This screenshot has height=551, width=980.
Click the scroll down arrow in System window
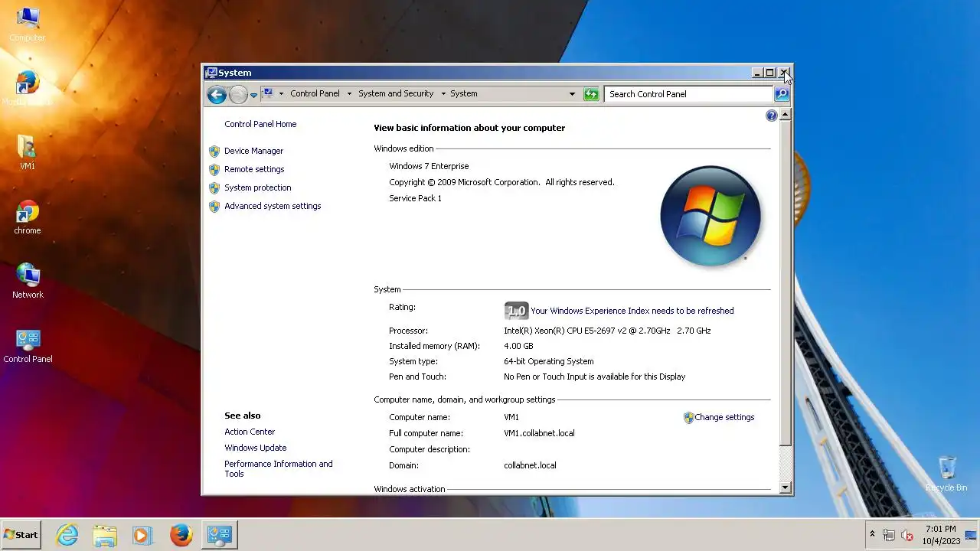click(785, 487)
